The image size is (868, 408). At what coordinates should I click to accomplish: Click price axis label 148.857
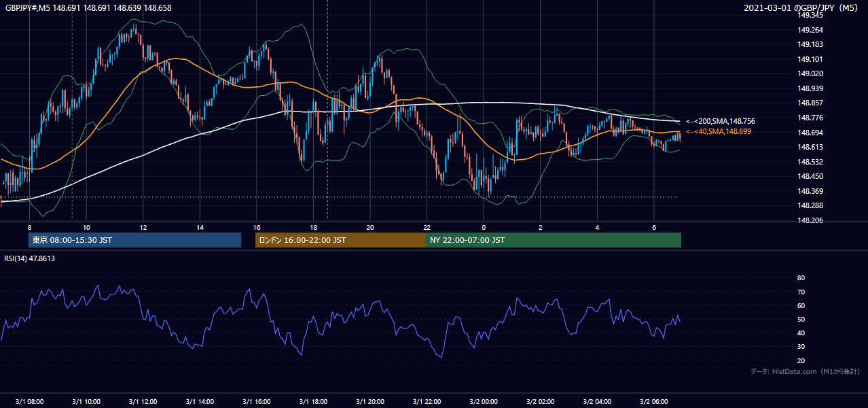(x=810, y=103)
